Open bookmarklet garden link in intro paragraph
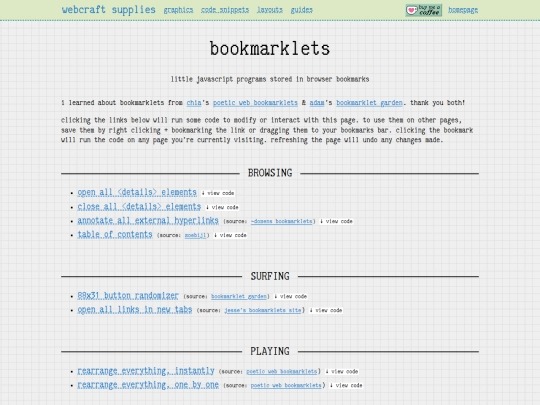 coord(369,103)
